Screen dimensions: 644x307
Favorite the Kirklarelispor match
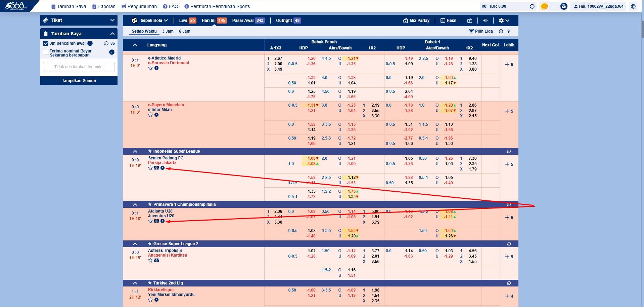click(x=150, y=300)
